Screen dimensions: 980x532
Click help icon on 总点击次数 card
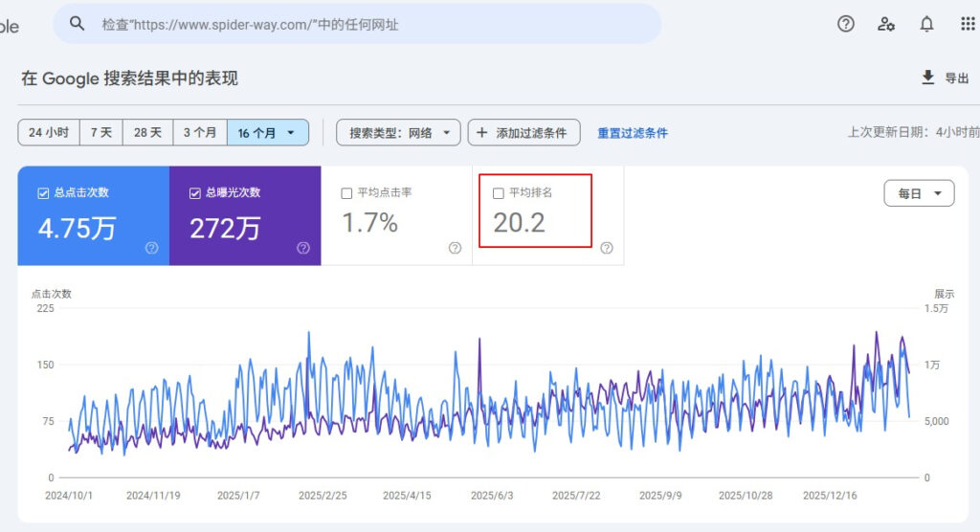tap(151, 248)
